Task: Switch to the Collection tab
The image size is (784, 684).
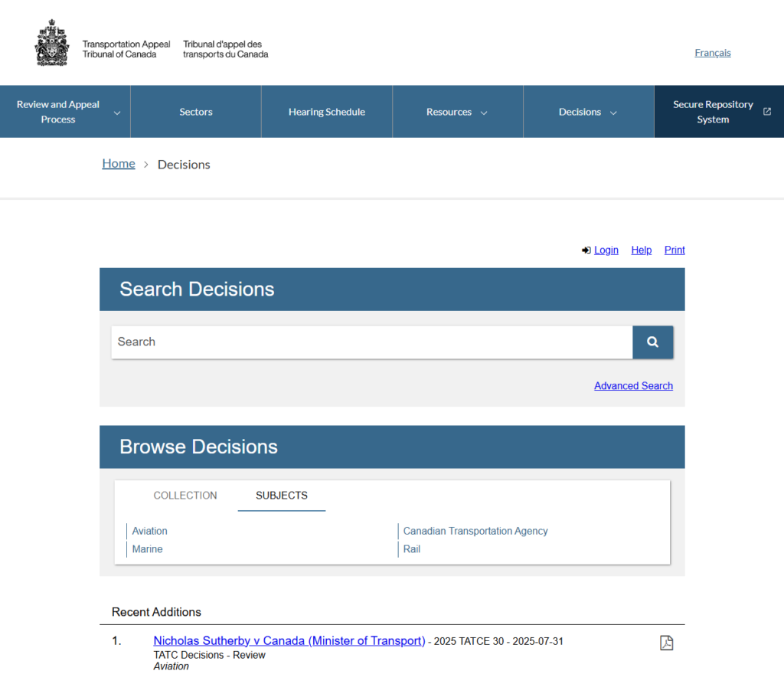Action: [185, 496]
